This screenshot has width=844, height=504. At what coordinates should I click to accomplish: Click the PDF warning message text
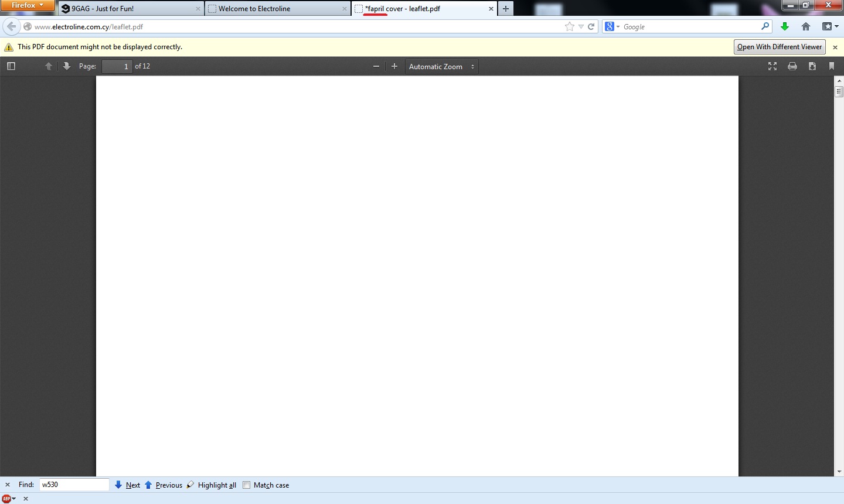tap(100, 47)
